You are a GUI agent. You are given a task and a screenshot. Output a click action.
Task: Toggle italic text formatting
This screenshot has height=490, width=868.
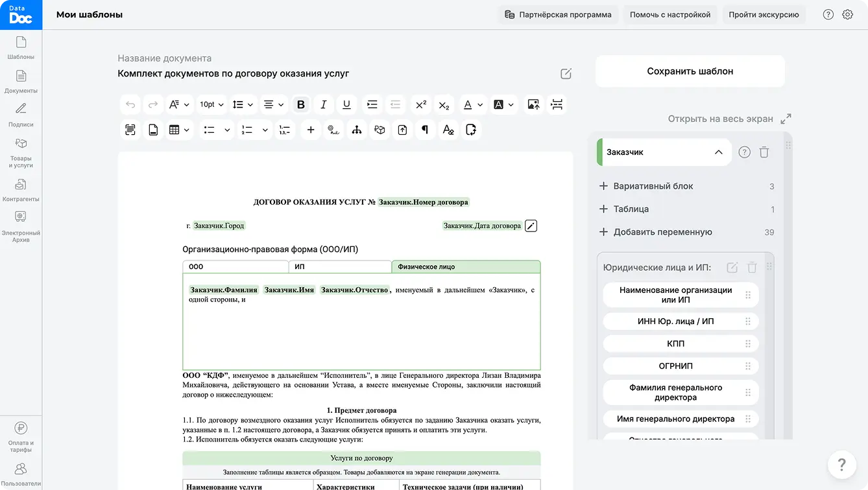(x=323, y=104)
